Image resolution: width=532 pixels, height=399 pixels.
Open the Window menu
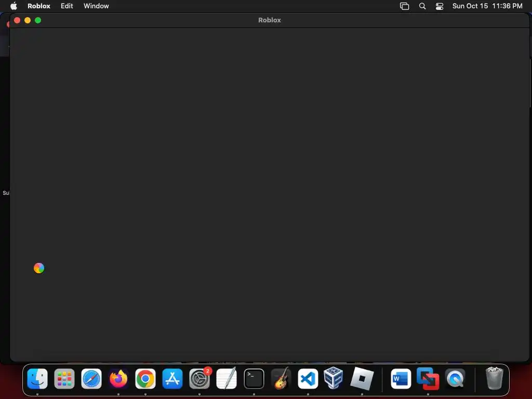(96, 6)
